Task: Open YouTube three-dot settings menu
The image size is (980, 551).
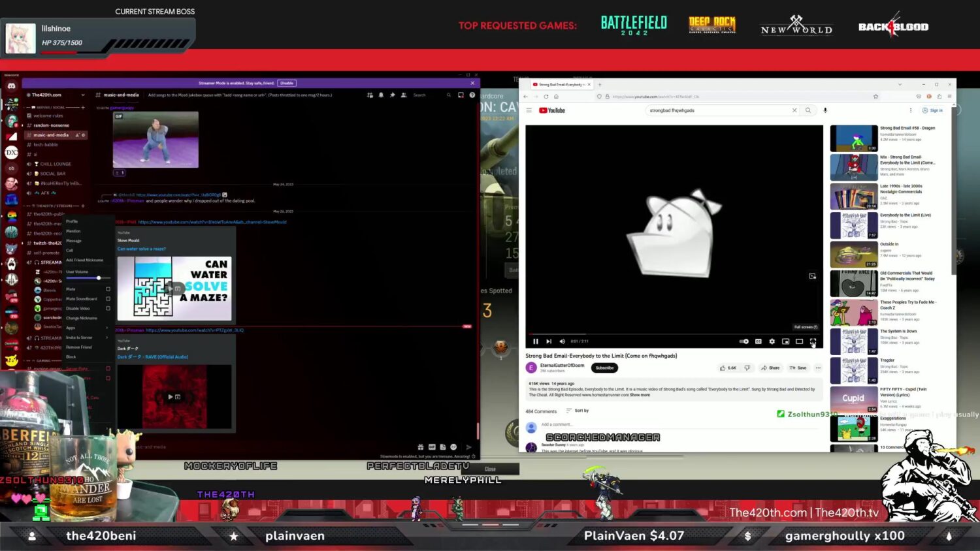Action: [911, 110]
